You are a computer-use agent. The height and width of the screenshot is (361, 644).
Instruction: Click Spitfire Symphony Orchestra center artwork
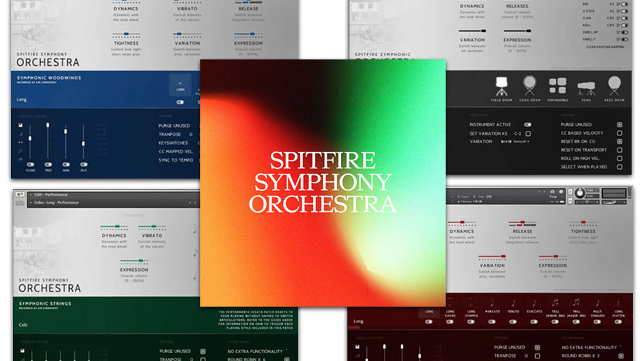323,183
